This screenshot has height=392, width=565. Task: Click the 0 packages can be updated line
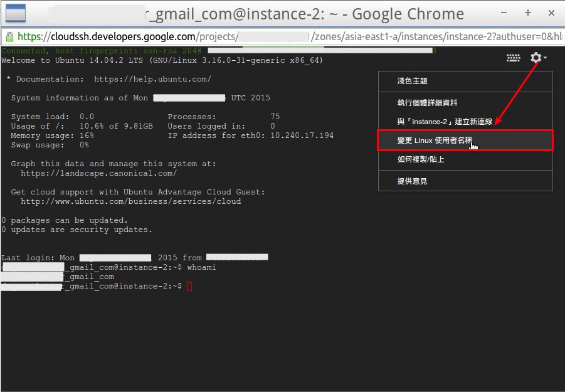(65, 220)
